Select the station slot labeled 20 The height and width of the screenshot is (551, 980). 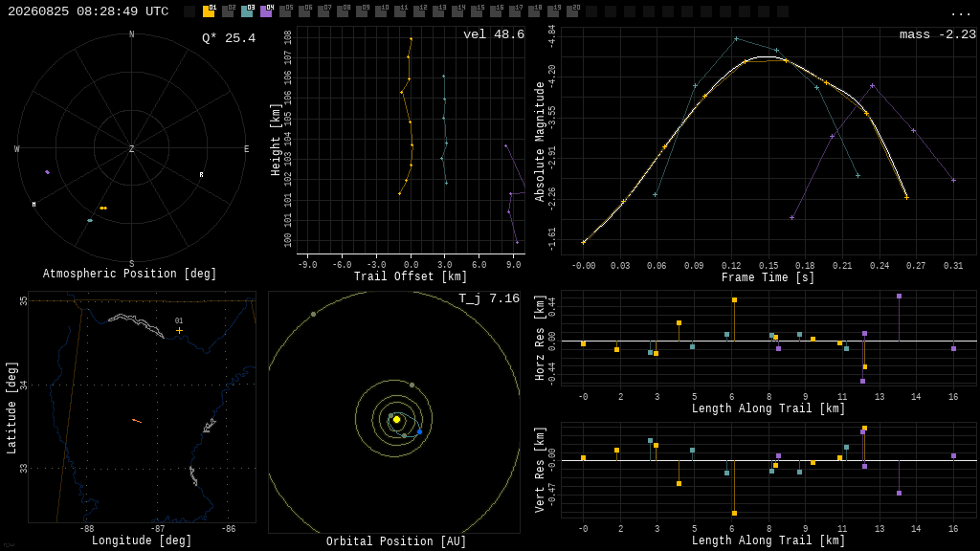click(x=572, y=11)
